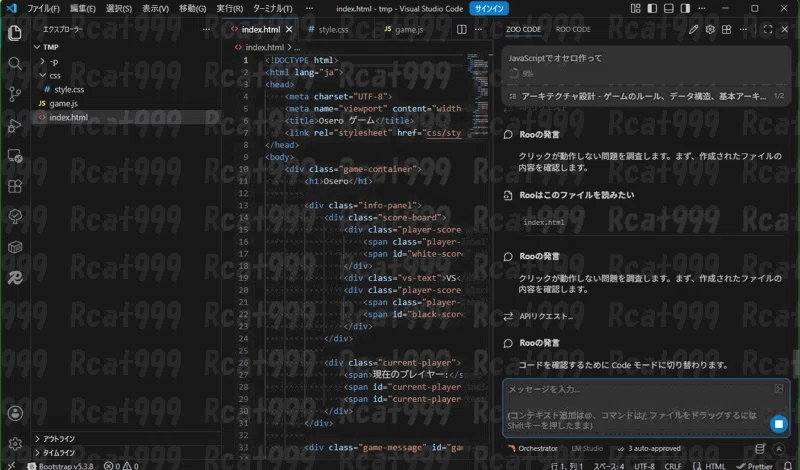The width and height of the screenshot is (800, 470).
Task: Expand the アウトライン section
Action: click(x=126, y=439)
